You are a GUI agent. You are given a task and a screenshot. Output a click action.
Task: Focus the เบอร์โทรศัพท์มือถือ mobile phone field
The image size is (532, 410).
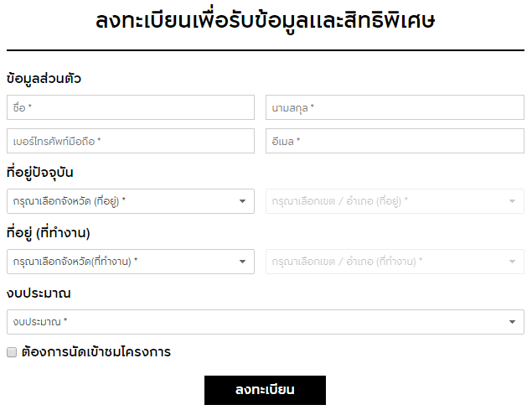130,141
